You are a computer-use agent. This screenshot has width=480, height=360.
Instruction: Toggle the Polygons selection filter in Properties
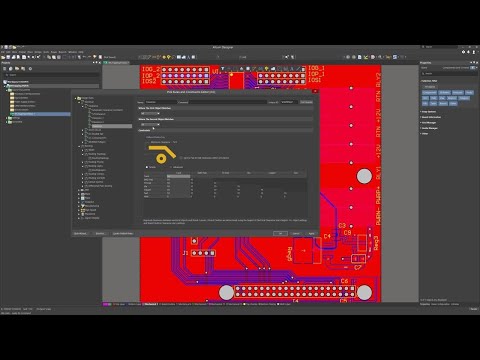point(464,98)
